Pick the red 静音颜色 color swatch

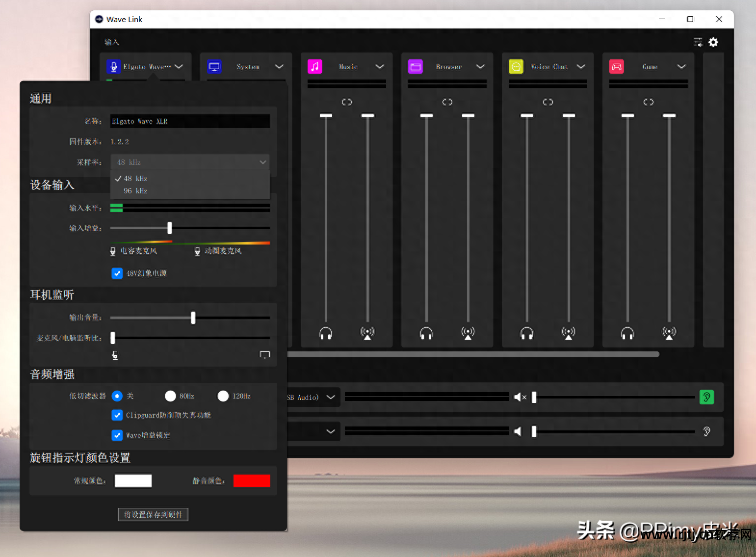(x=252, y=481)
